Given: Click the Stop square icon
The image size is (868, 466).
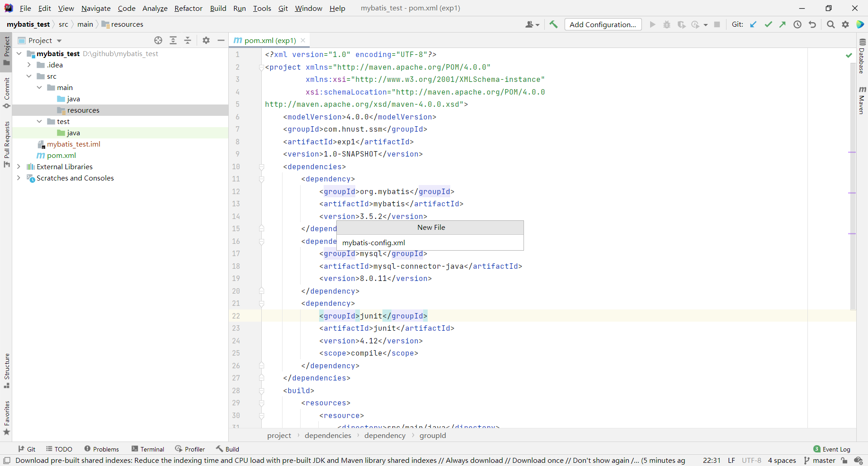Looking at the screenshot, I should click(717, 24).
